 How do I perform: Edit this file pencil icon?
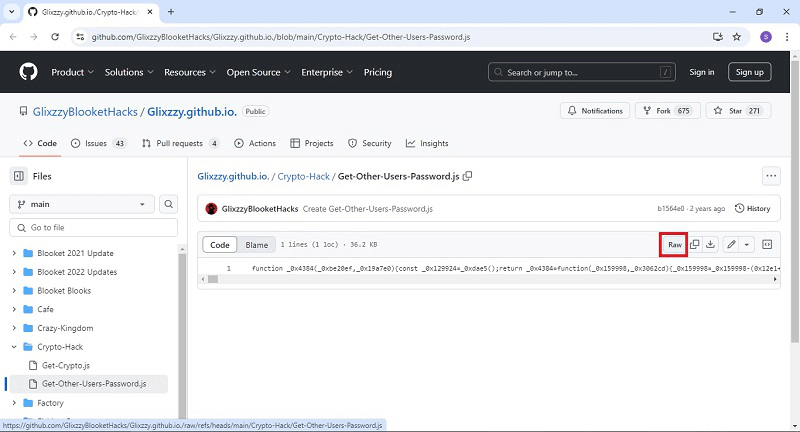[x=731, y=245]
